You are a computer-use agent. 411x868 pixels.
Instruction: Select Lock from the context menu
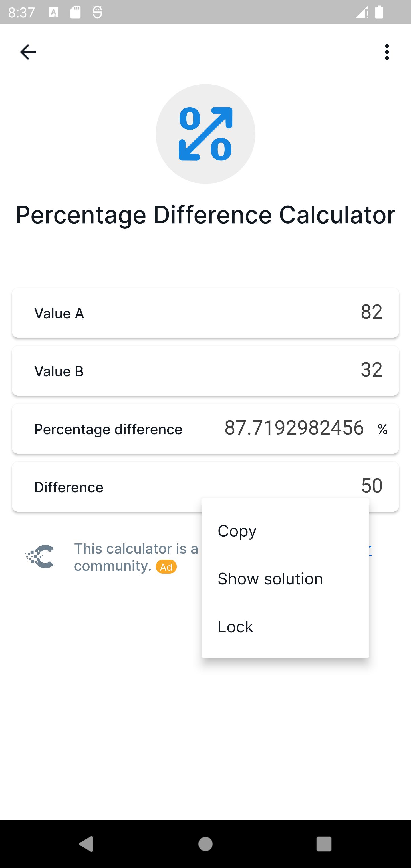(x=285, y=626)
